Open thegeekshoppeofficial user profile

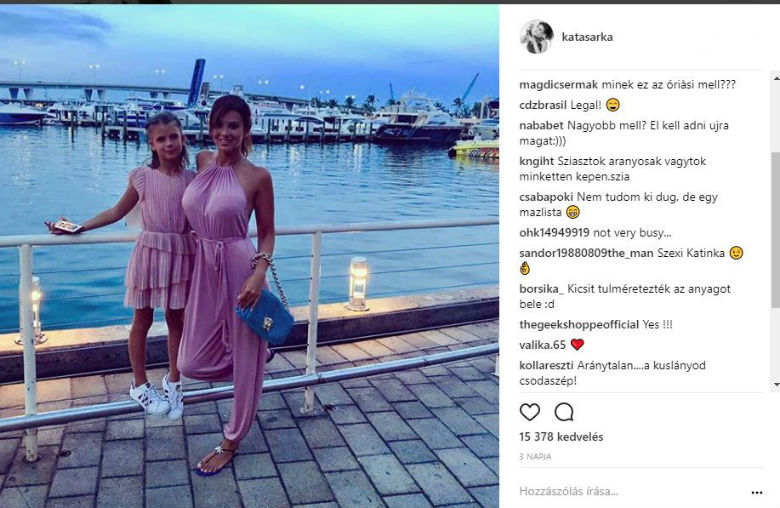click(x=579, y=325)
